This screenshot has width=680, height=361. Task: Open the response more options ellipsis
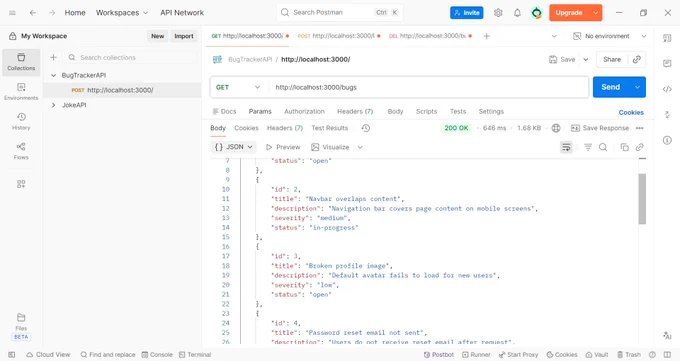coord(640,128)
